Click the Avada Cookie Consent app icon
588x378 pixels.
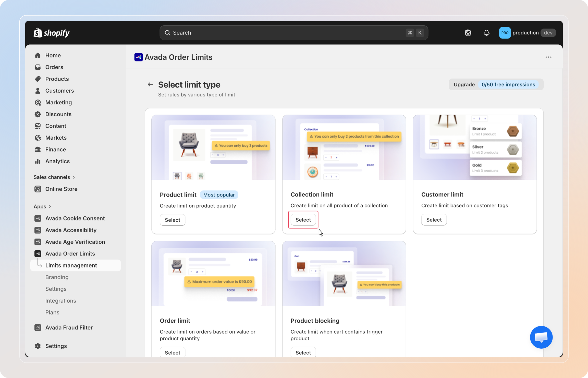pos(38,218)
